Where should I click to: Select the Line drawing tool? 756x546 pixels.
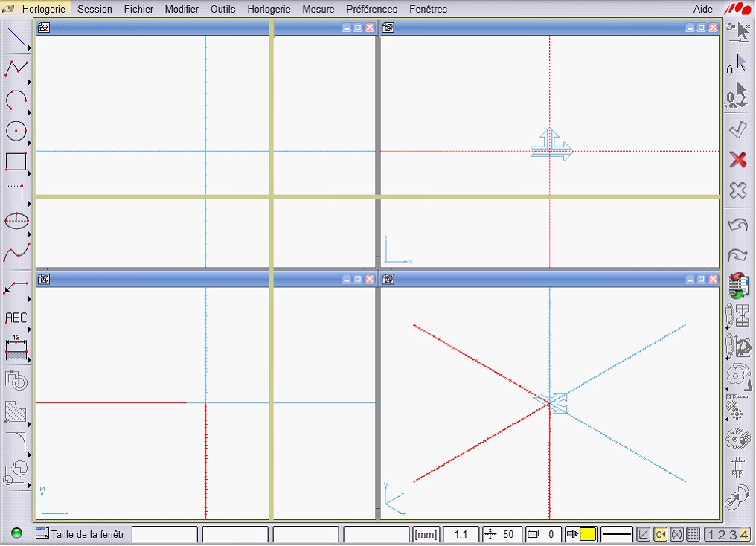[x=16, y=36]
